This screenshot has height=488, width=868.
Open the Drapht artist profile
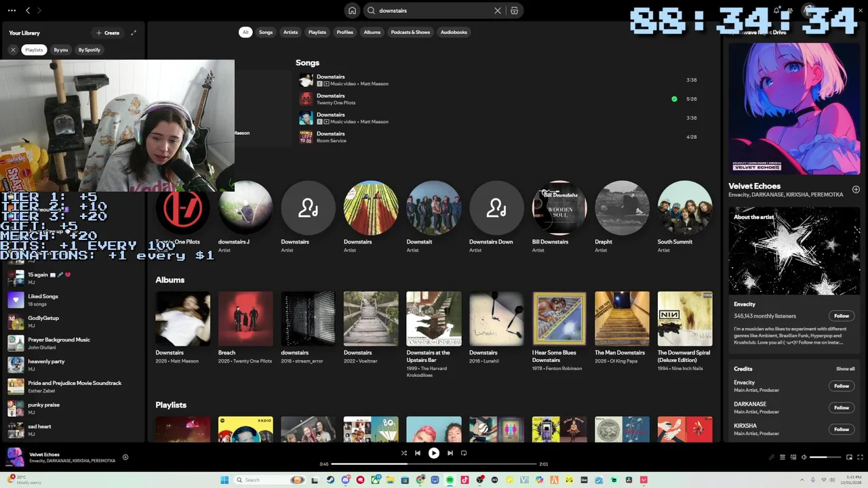point(622,217)
